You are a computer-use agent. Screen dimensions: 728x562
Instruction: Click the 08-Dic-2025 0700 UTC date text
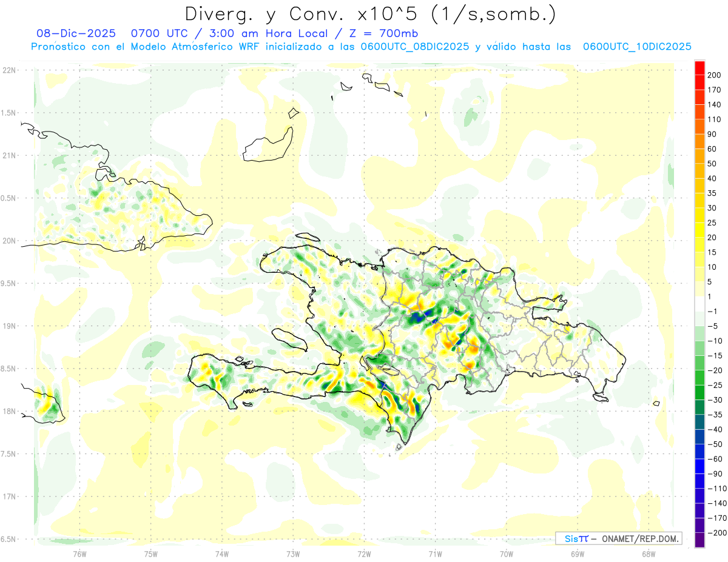pyautogui.click(x=120, y=33)
